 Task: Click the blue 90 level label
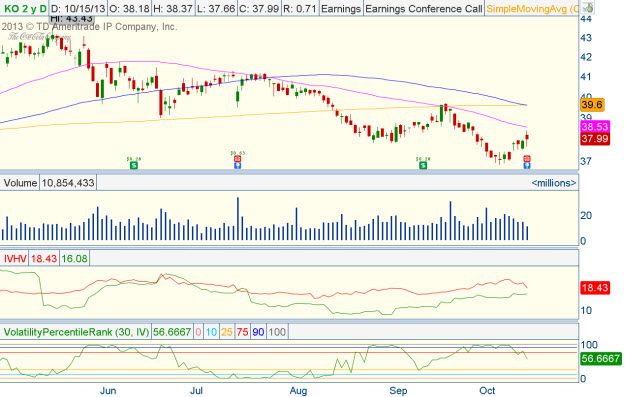click(258, 332)
